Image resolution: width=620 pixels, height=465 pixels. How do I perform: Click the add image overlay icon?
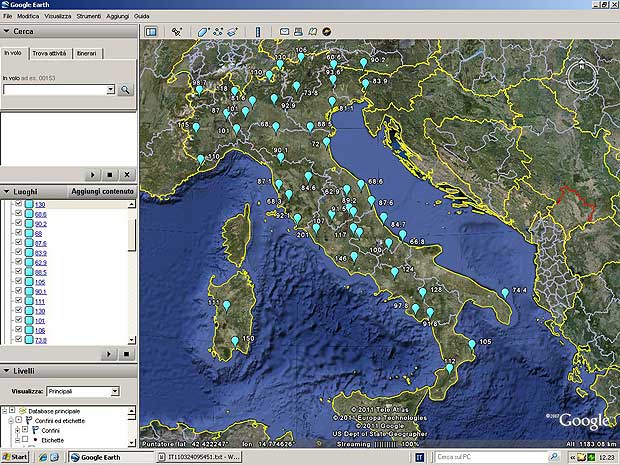click(231, 32)
